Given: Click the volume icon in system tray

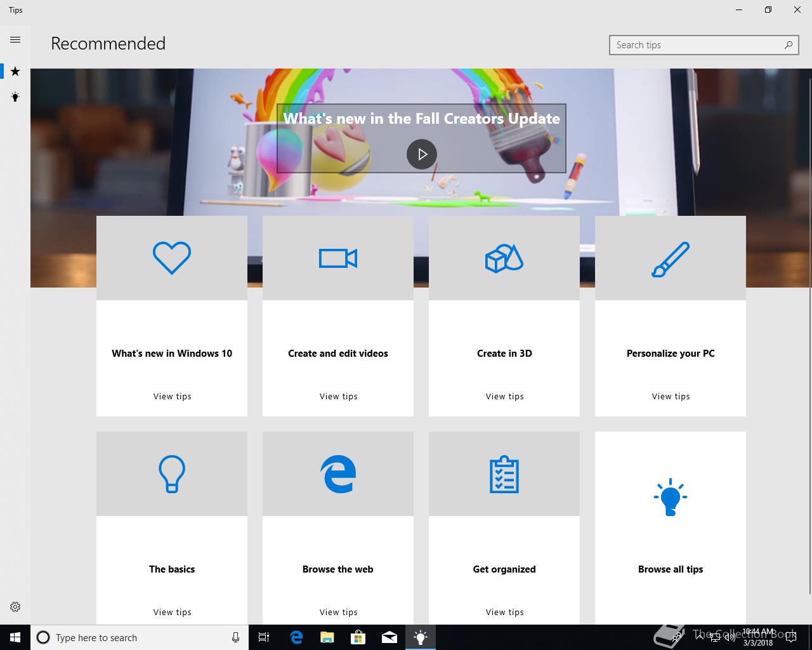Looking at the screenshot, I should (730, 637).
